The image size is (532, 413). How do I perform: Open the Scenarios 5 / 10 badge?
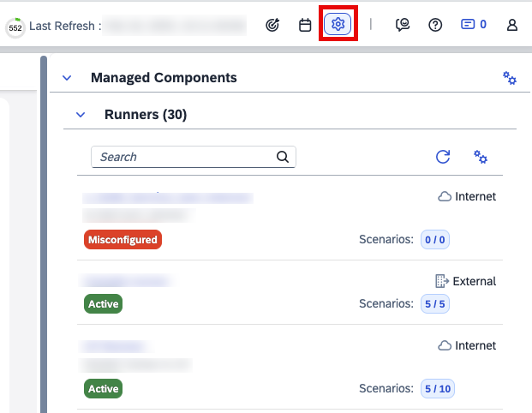tap(438, 389)
